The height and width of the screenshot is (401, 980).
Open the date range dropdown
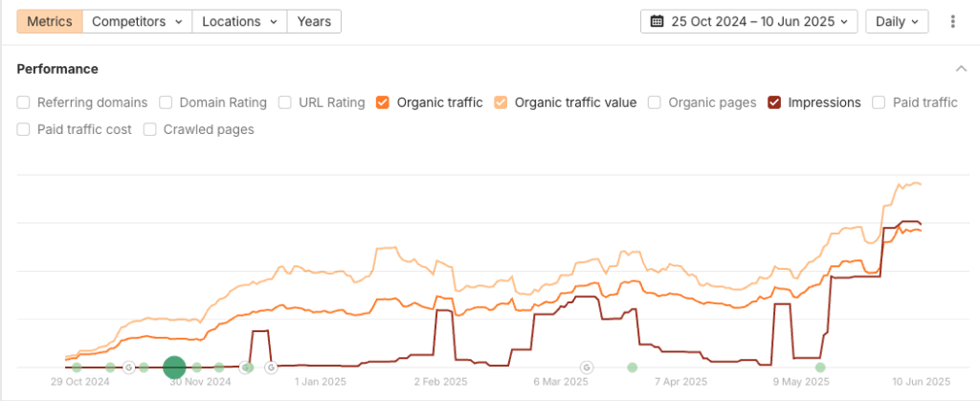[748, 21]
